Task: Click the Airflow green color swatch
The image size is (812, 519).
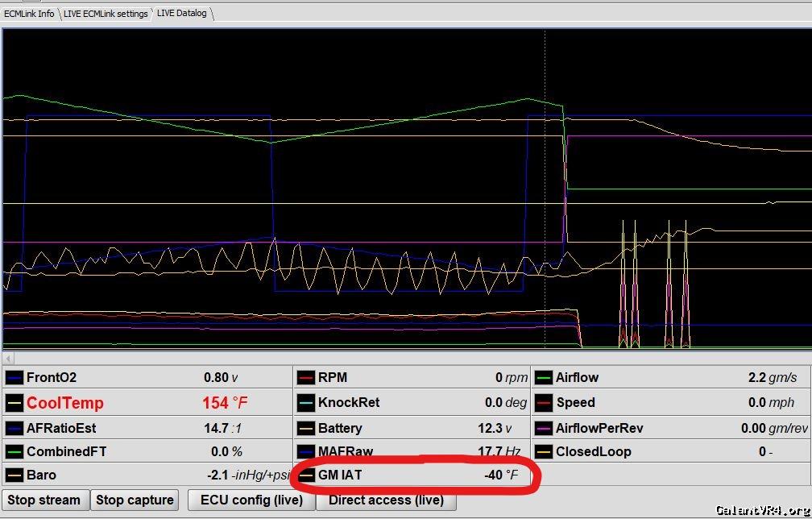Action: tap(544, 377)
